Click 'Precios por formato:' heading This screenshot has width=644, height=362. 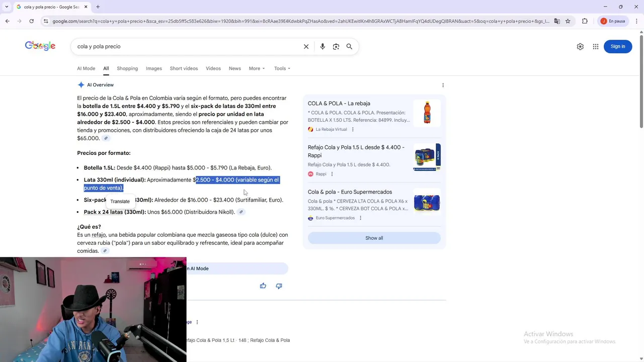(x=104, y=153)
